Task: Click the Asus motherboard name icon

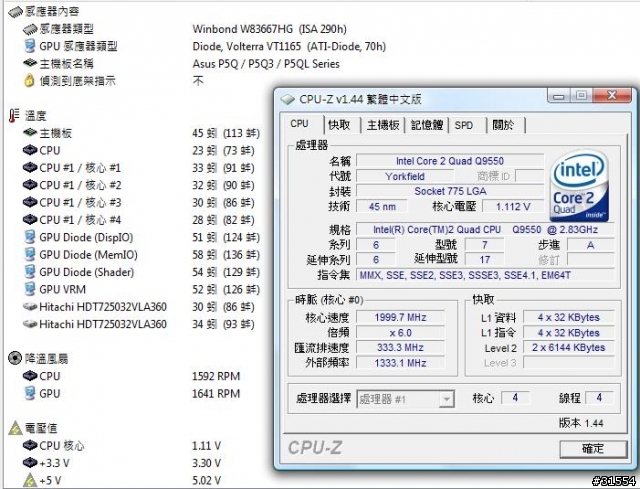Action: point(30,63)
